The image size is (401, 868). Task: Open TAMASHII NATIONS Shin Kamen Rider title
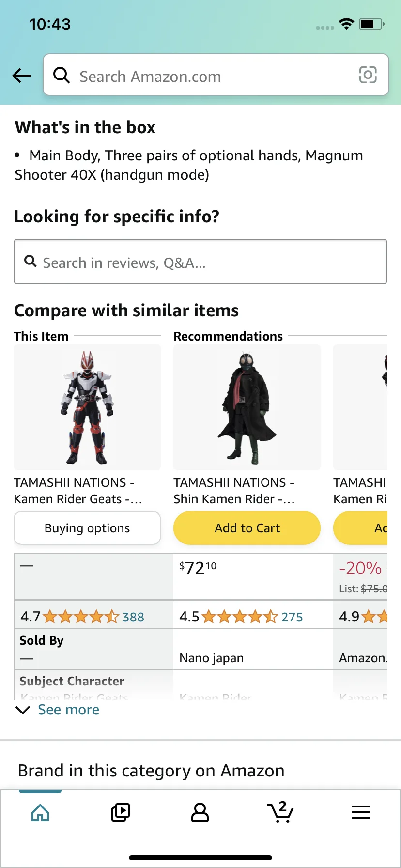[234, 491]
